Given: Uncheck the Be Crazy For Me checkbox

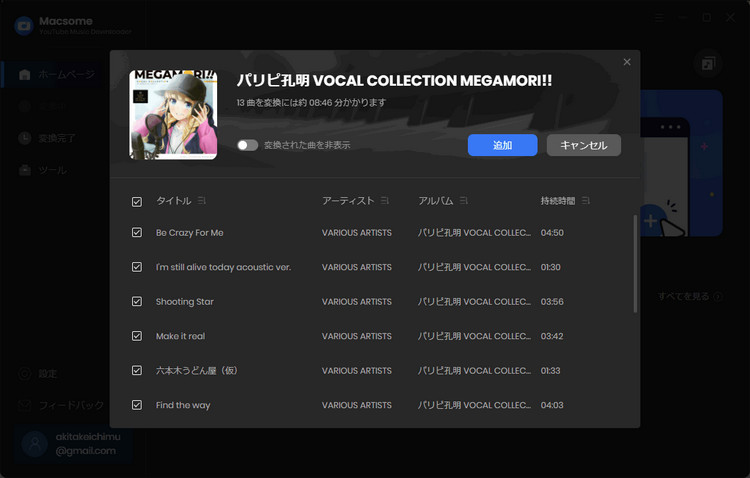Looking at the screenshot, I should [x=137, y=233].
